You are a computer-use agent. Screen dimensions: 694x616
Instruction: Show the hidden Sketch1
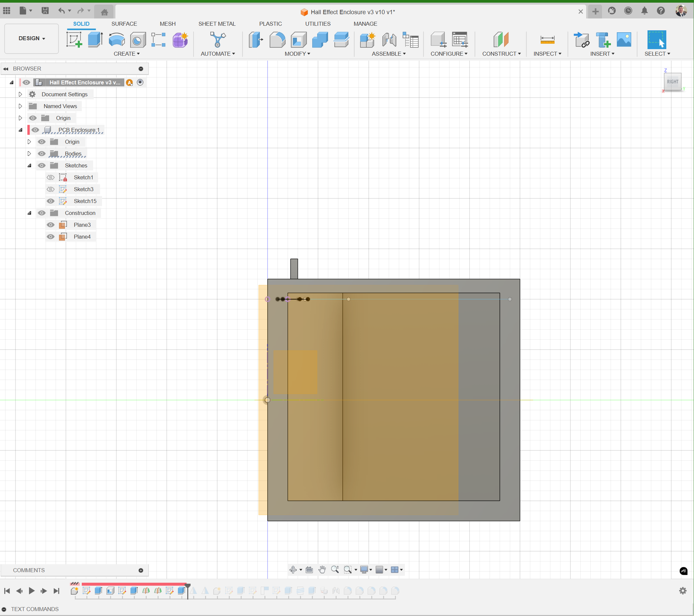click(x=50, y=177)
